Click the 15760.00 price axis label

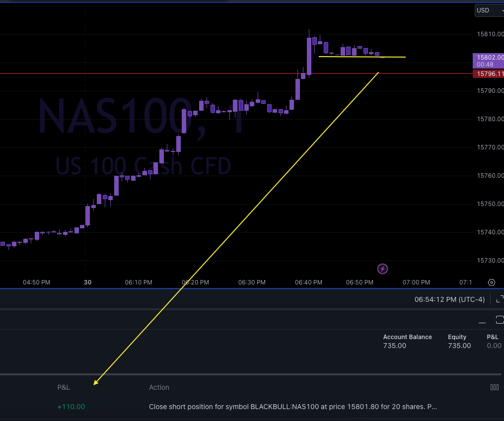click(490, 175)
